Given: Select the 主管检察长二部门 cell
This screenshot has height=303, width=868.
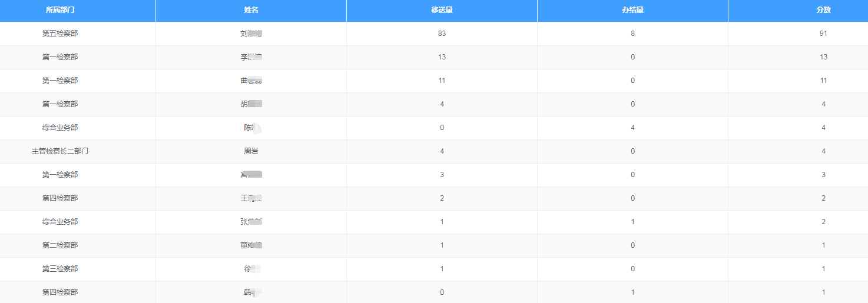Looking at the screenshot, I should [60, 151].
